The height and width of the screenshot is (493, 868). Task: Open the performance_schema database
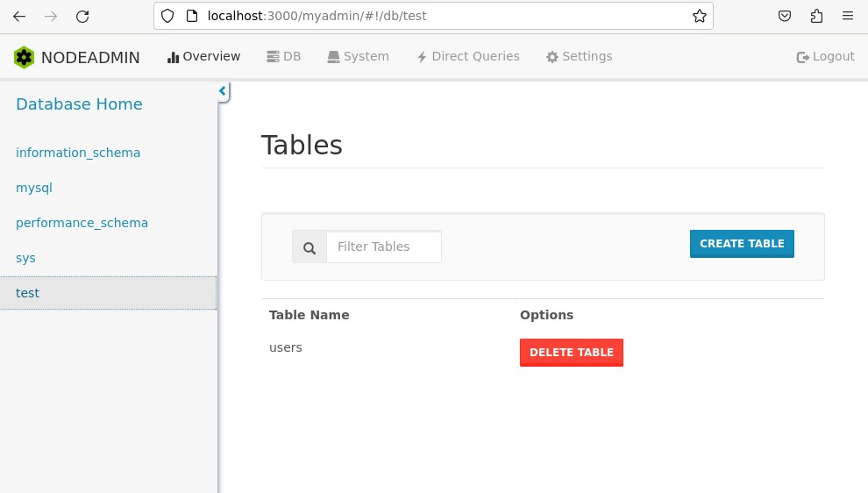[82, 223]
